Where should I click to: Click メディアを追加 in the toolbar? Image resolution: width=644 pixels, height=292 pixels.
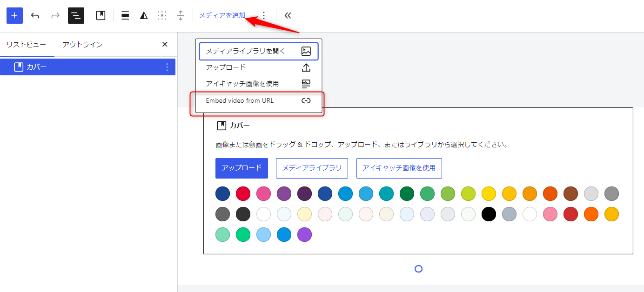tap(222, 15)
